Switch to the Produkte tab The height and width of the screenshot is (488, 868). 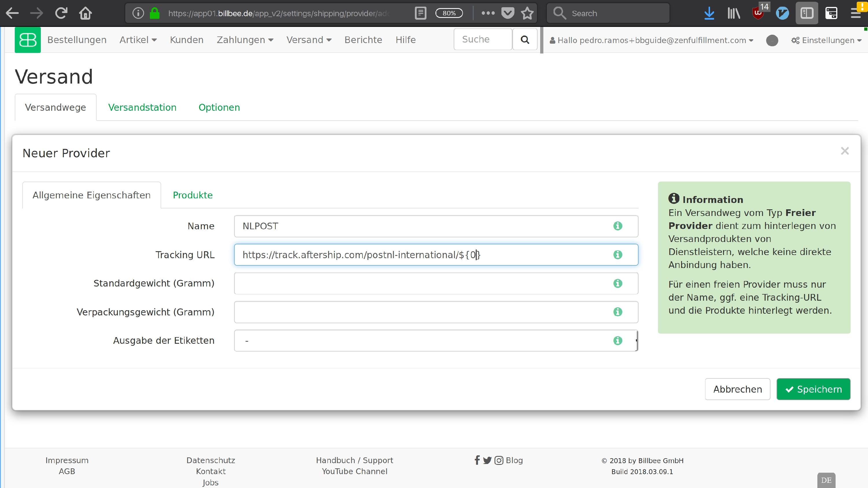[x=192, y=195]
